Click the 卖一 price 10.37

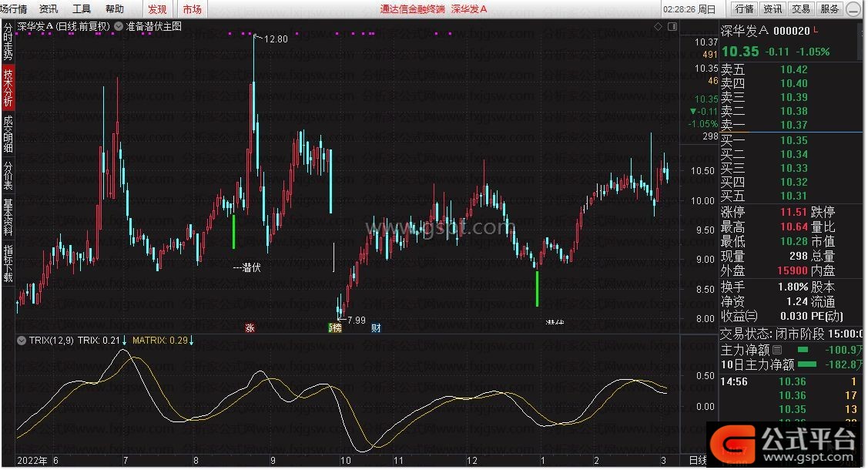click(794, 125)
